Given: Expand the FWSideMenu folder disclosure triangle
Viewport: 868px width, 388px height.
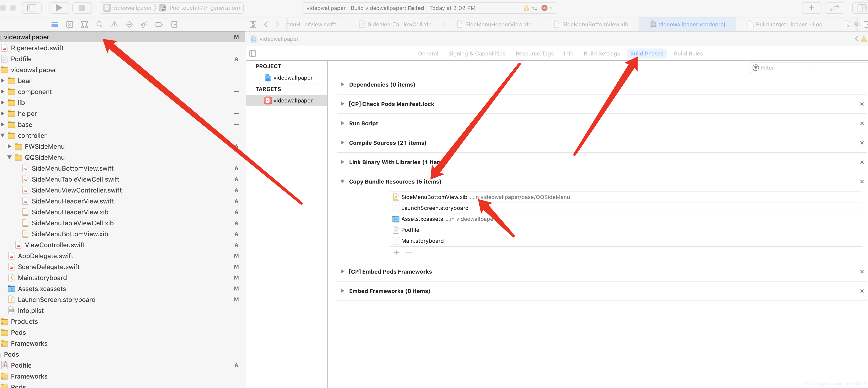Looking at the screenshot, I should point(9,146).
